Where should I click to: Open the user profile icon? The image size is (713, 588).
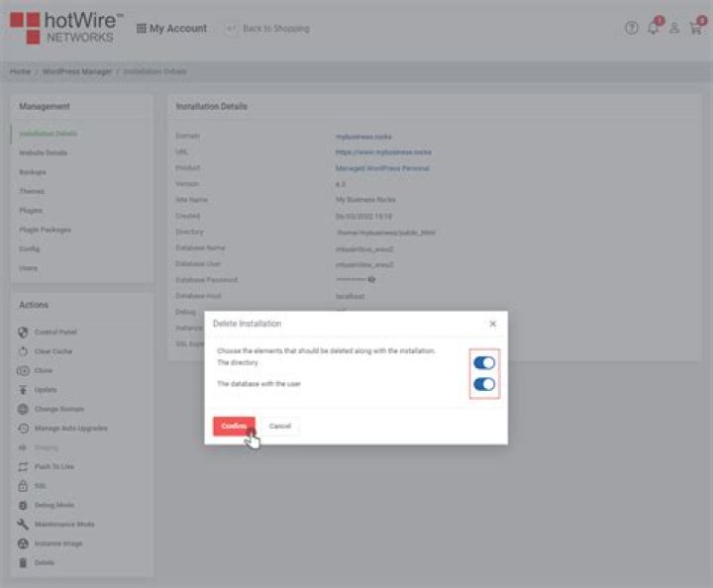674,28
